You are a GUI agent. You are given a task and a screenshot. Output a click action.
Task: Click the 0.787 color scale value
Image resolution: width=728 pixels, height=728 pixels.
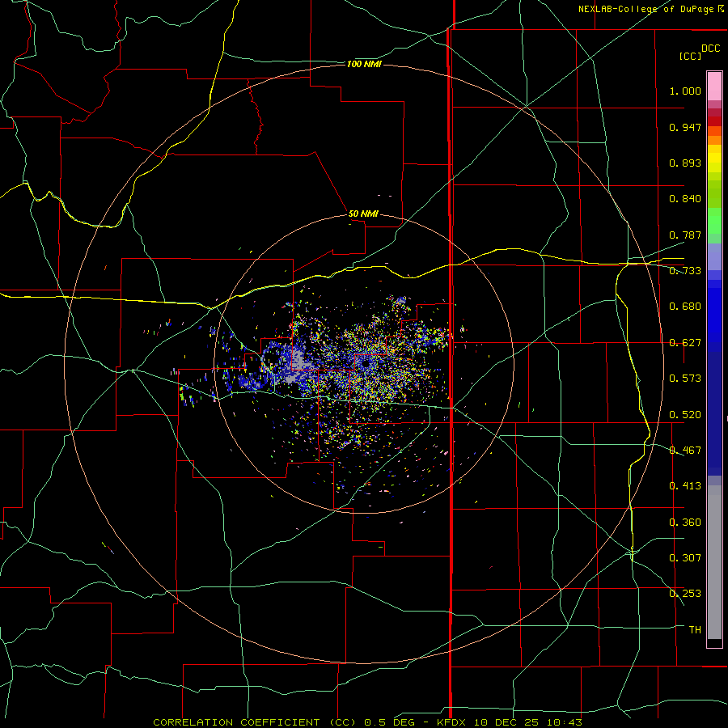[x=685, y=235]
